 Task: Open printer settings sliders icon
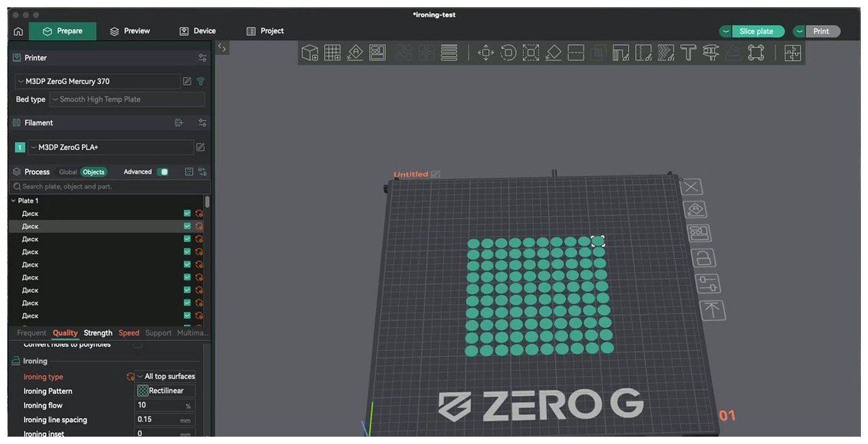203,58
